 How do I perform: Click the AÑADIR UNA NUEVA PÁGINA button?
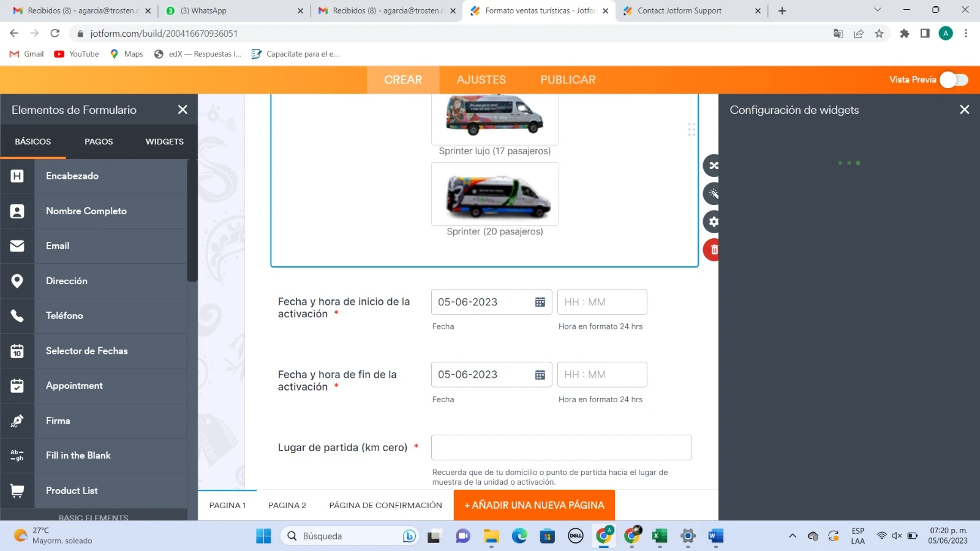tap(534, 505)
